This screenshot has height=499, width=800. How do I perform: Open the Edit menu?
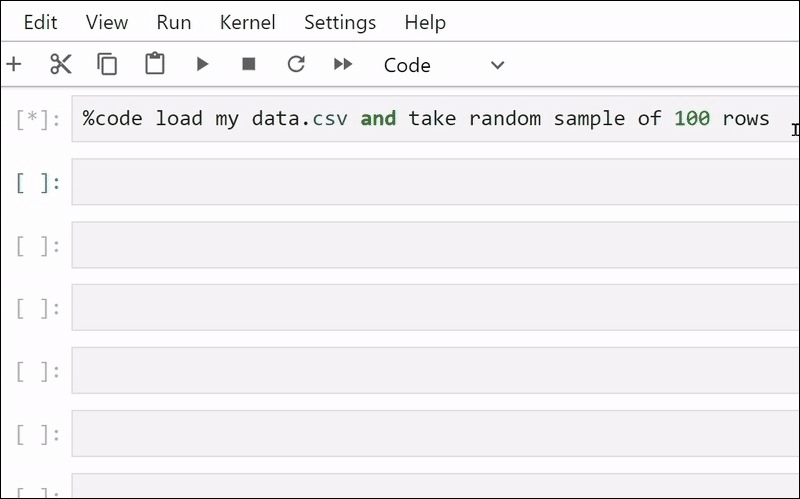pos(40,22)
